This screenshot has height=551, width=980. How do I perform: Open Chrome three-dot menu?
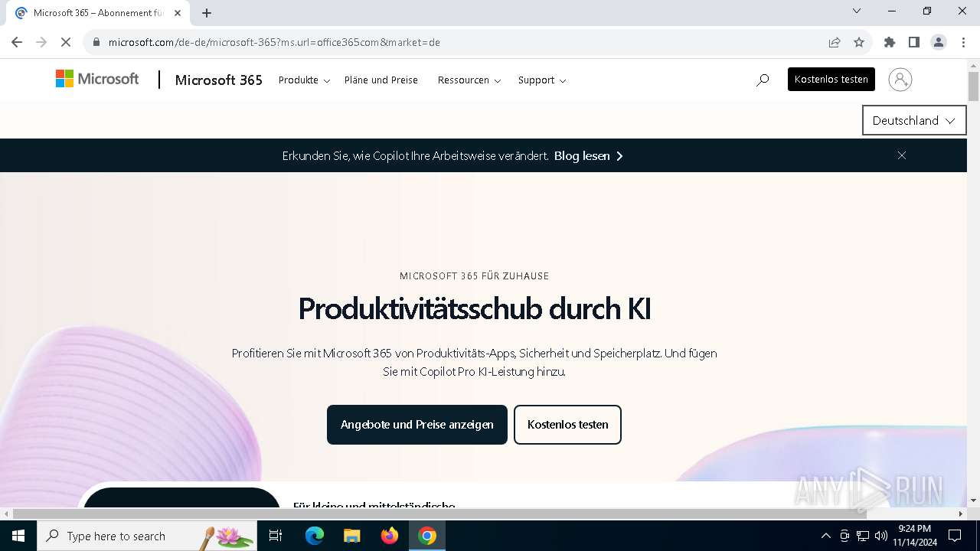click(x=963, y=42)
